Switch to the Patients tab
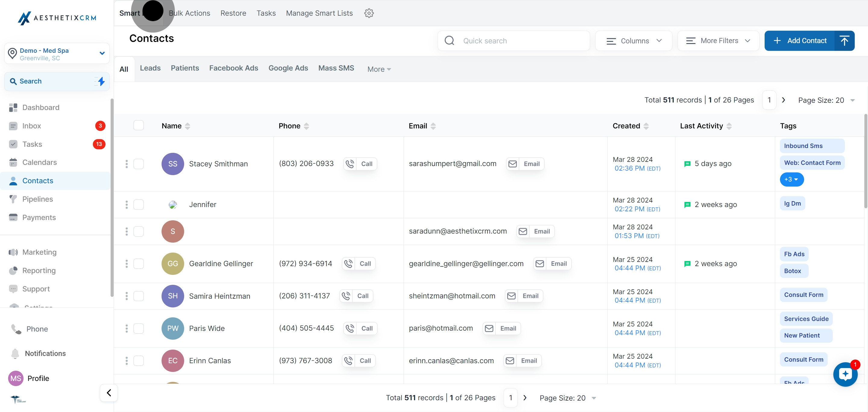This screenshot has width=868, height=412. (185, 68)
